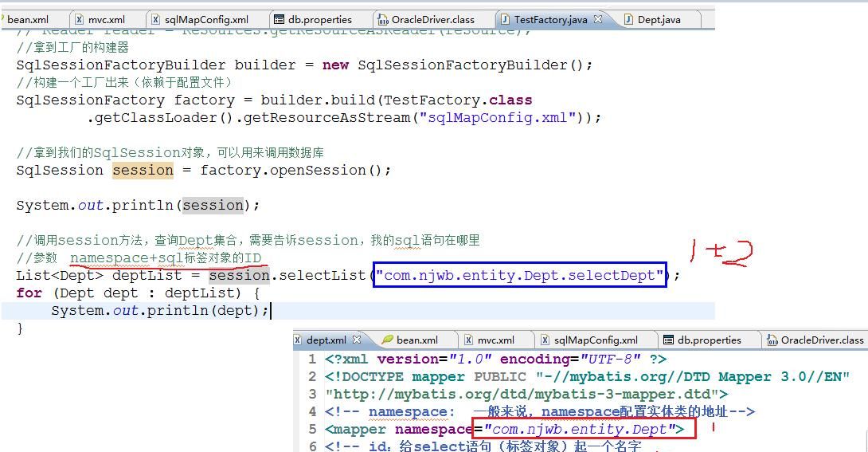Close the TestFactory.java editor tab
The width and height of the screenshot is (868, 452).
[x=599, y=19]
